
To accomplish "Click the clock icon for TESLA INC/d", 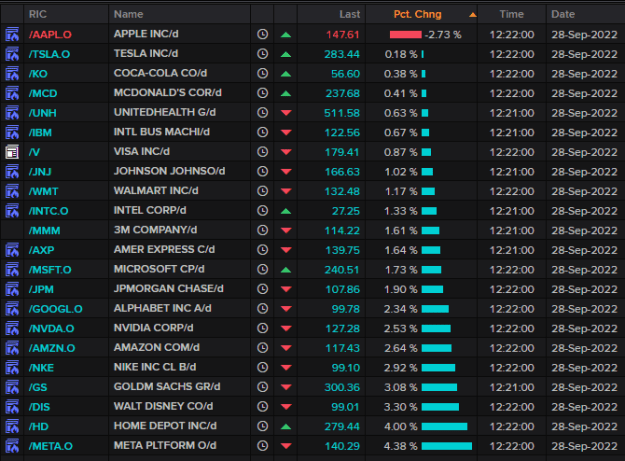I will click(262, 54).
